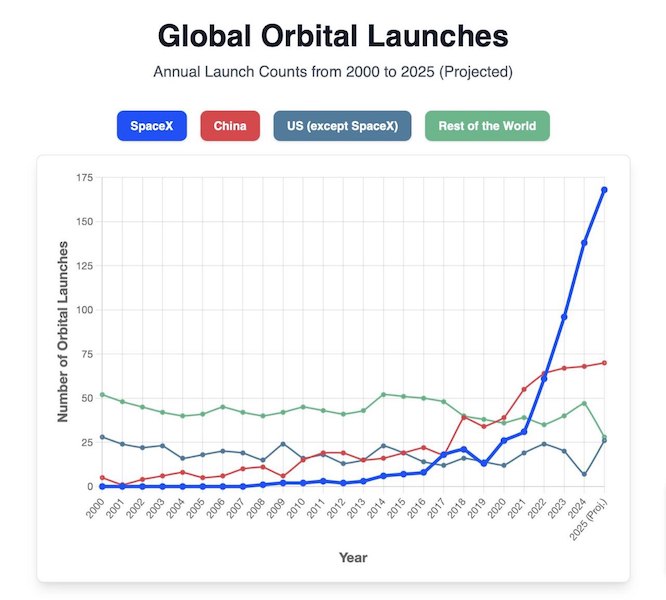Click Rest of the World 2000 point
This screenshot has width=666, height=600.
click(102, 394)
